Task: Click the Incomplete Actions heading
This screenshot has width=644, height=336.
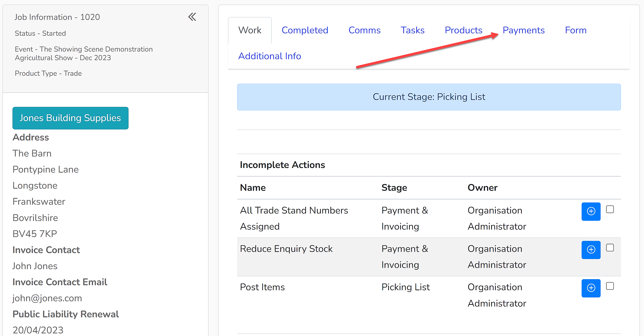Action: 282,165
